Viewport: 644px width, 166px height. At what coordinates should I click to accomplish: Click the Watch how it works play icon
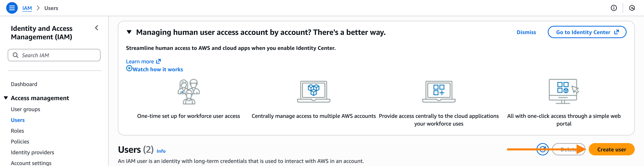pyautogui.click(x=129, y=68)
